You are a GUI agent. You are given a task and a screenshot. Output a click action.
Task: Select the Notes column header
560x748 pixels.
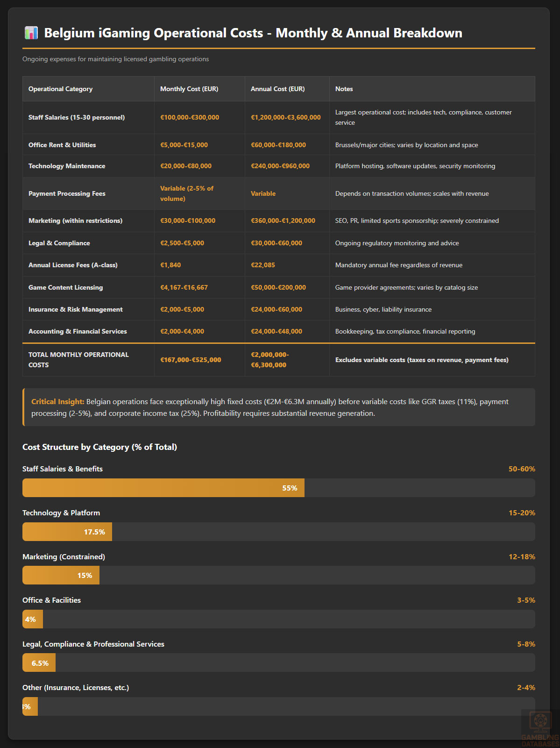click(344, 89)
